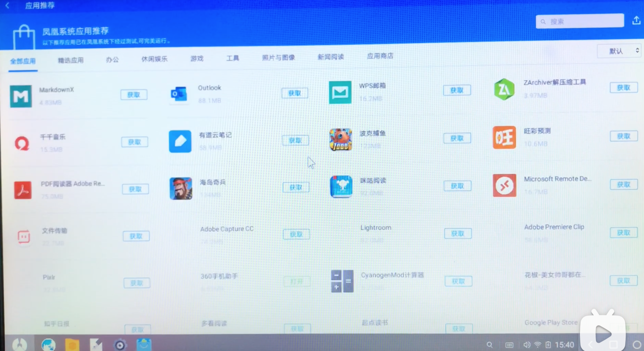Viewport: 644px width, 351px height.
Task: Open the 千千音乐 app icon
Action: coord(22,143)
